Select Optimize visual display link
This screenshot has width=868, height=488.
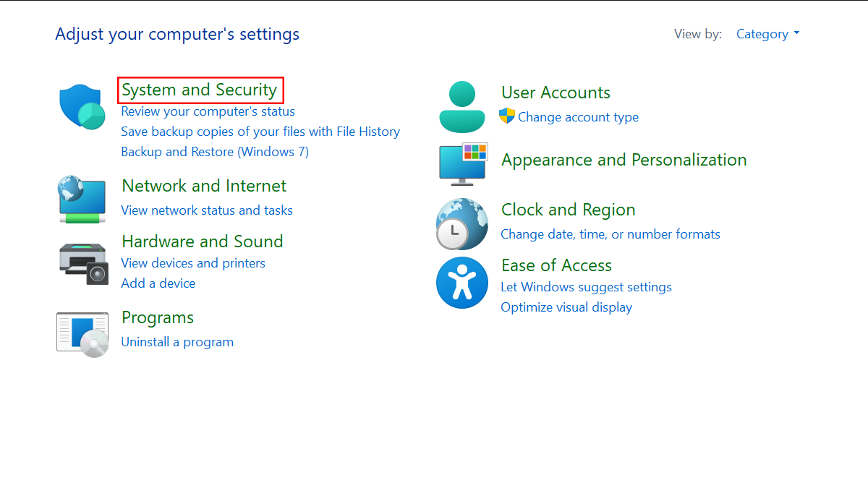click(x=566, y=307)
